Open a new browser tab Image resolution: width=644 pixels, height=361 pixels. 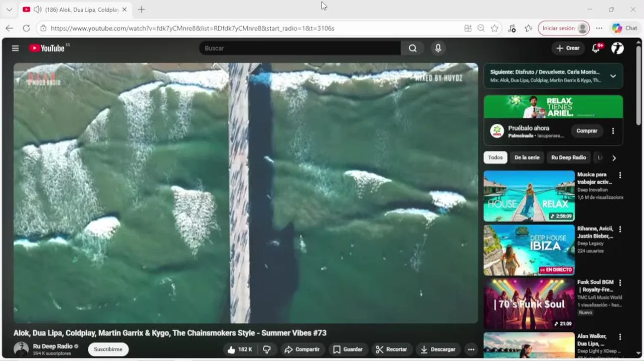(x=141, y=10)
